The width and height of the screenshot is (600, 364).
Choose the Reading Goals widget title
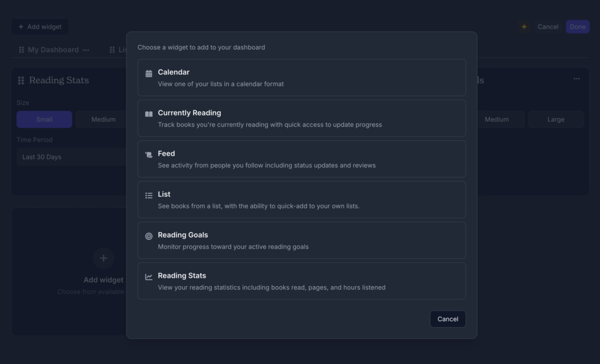183,235
